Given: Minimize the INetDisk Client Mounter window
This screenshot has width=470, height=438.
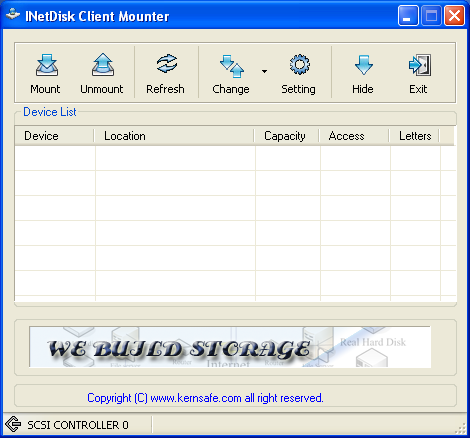Looking at the screenshot, I should (408, 15).
